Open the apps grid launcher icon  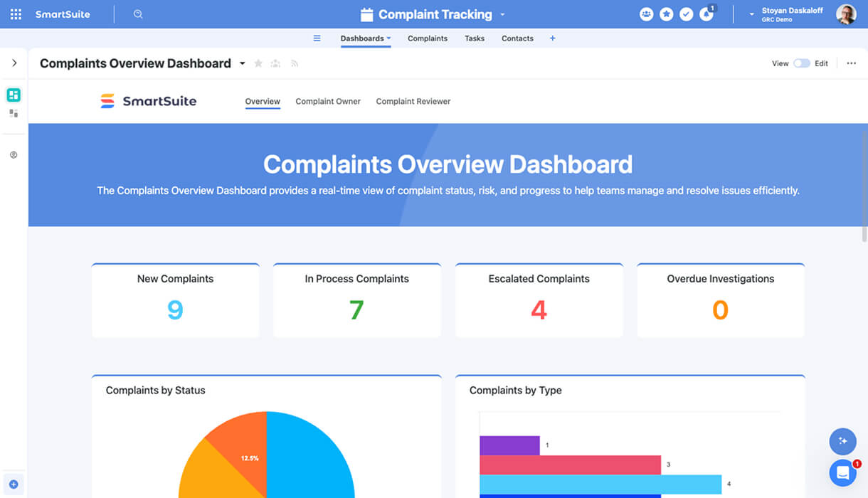coord(16,14)
